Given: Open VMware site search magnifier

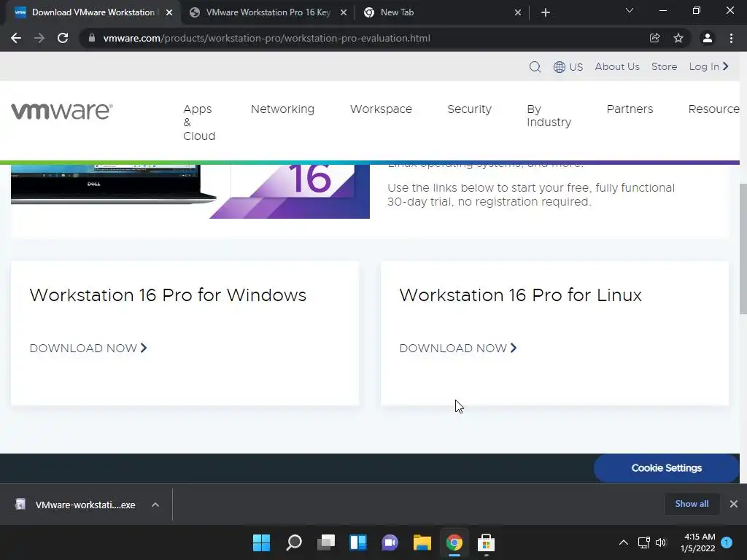Looking at the screenshot, I should point(535,66).
